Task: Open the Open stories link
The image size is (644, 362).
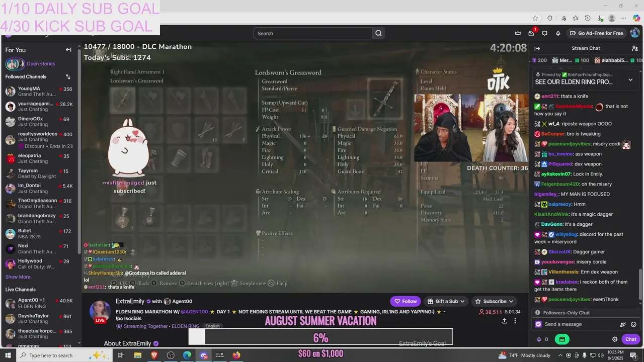Action: 41,64
